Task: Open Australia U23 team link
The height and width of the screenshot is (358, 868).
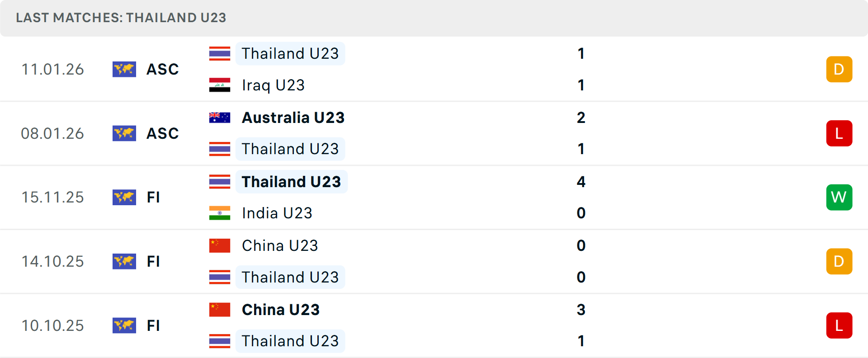Action: (293, 118)
